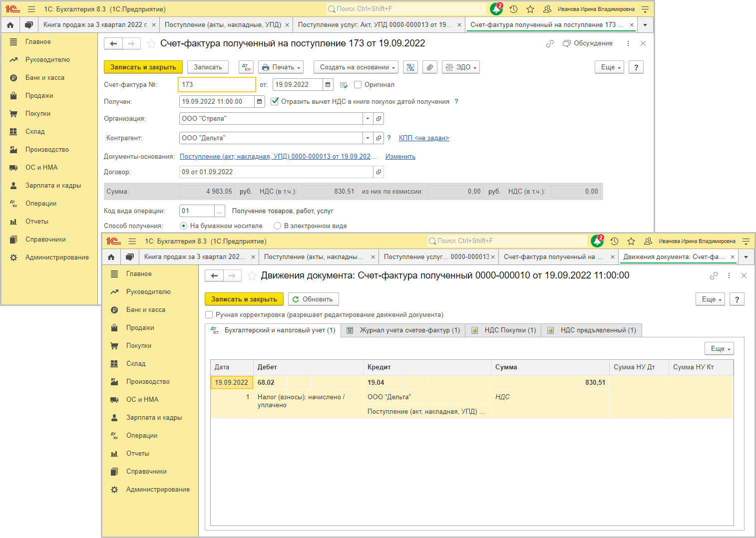Screen dimensions: 756x538
Task: Open the calendar picker for the invoice date 19.09.2022
Action: pyautogui.click(x=328, y=85)
